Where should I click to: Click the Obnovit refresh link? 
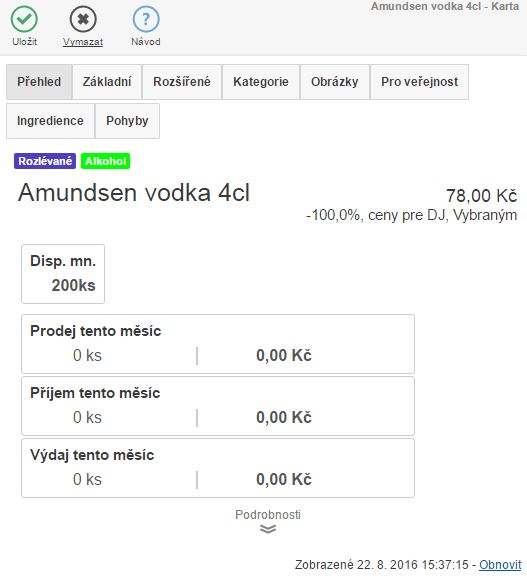[x=500, y=564]
